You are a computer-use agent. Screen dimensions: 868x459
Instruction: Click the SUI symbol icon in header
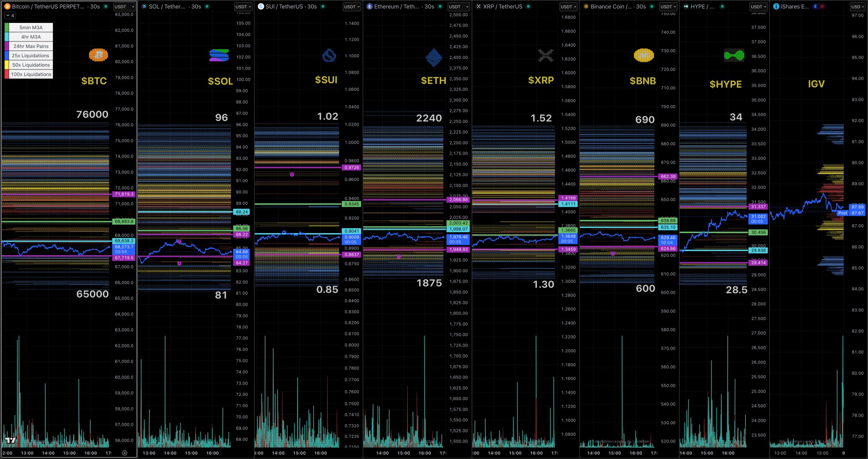click(261, 6)
